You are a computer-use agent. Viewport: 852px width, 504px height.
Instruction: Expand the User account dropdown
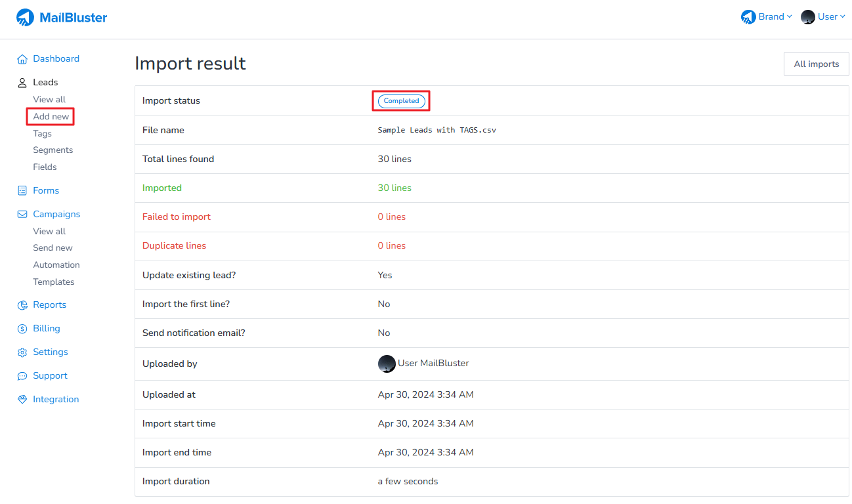tap(824, 17)
